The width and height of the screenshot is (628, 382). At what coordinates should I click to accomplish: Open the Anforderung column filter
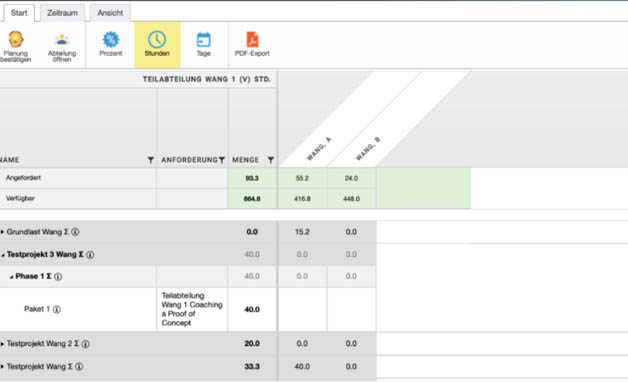(x=221, y=160)
